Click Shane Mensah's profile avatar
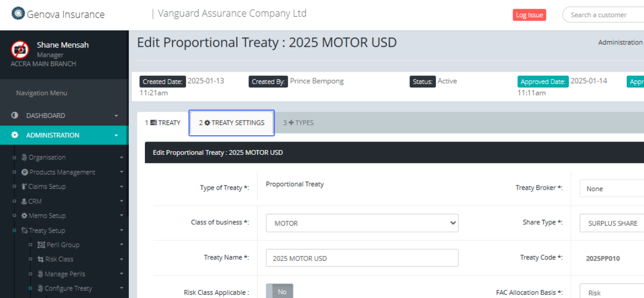644x298 pixels. pos(20,49)
